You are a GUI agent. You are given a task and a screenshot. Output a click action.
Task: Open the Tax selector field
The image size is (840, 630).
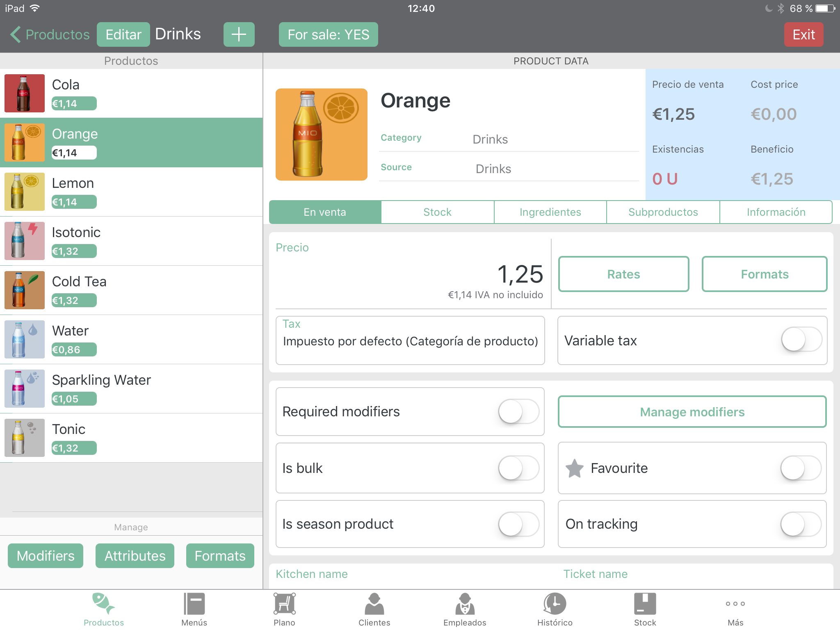410,340
